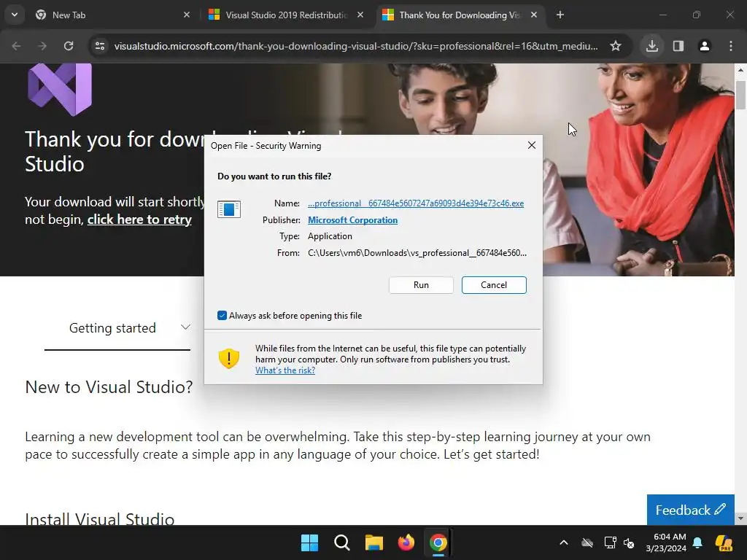747x560 pixels.
Task: Open the tab search dropdown arrow
Action: (x=15, y=15)
